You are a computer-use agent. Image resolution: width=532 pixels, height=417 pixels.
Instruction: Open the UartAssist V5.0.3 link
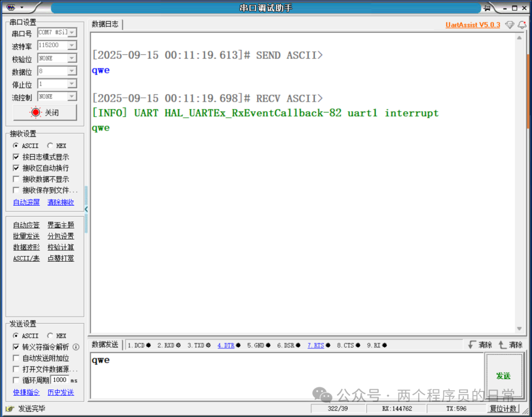pyautogui.click(x=472, y=25)
